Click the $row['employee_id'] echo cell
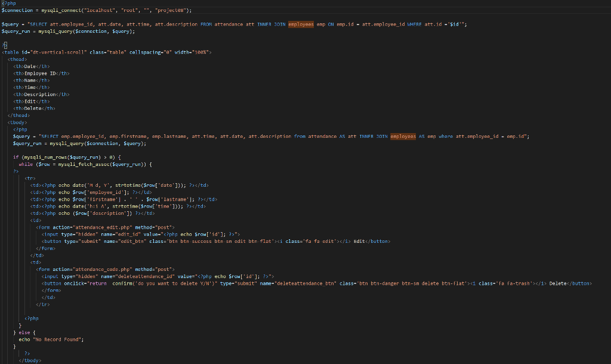 coord(91,193)
